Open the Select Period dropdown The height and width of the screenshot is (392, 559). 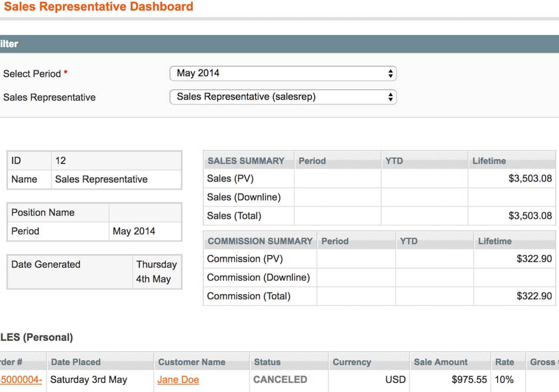tap(283, 73)
